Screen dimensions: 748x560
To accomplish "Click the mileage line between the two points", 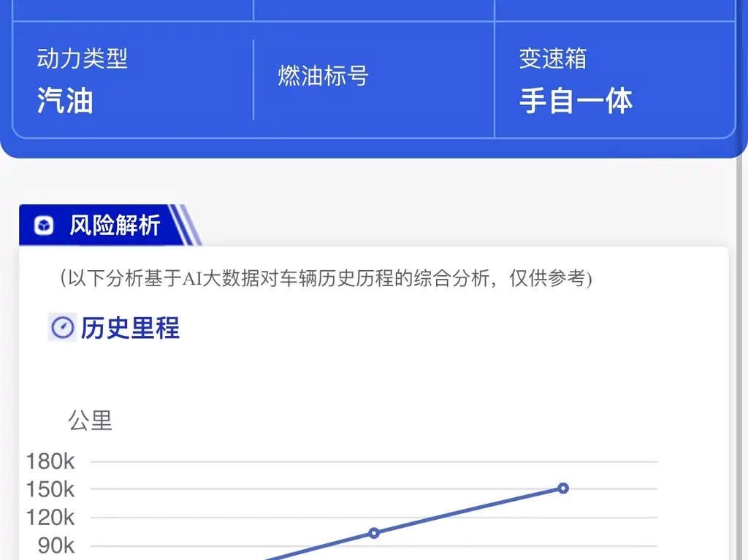I will (467, 510).
